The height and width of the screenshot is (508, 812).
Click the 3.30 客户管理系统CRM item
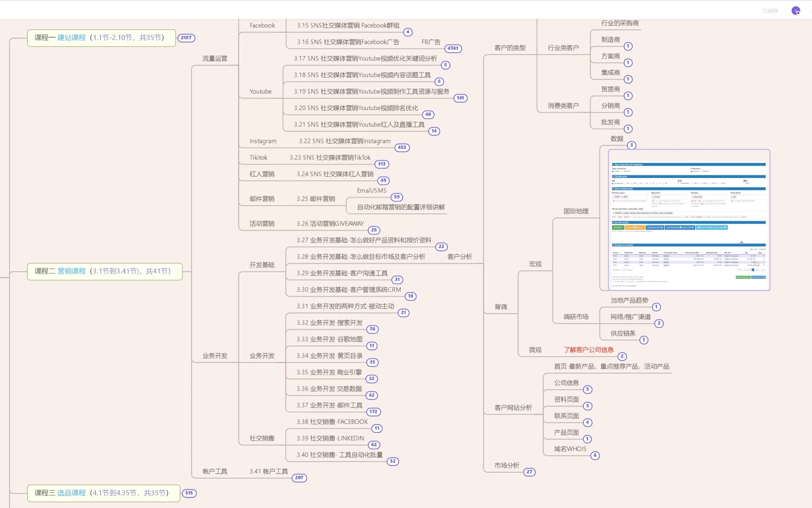point(349,290)
